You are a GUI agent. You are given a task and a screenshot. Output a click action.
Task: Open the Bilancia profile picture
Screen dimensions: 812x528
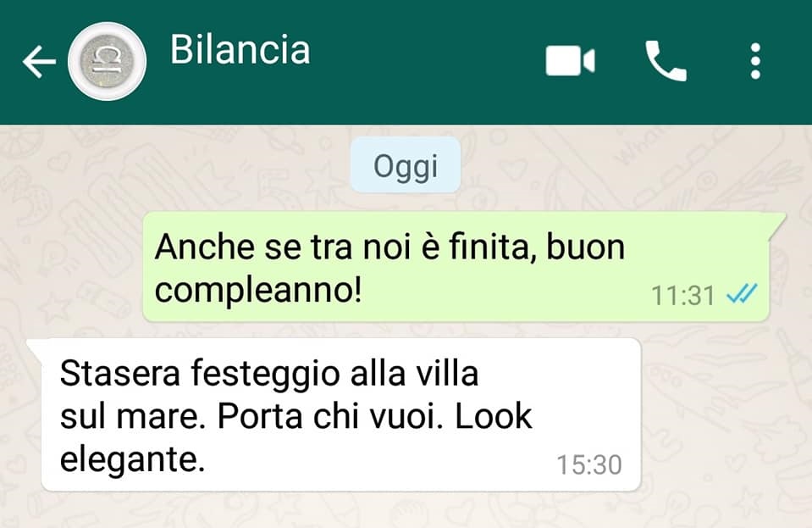pyautogui.click(x=108, y=61)
